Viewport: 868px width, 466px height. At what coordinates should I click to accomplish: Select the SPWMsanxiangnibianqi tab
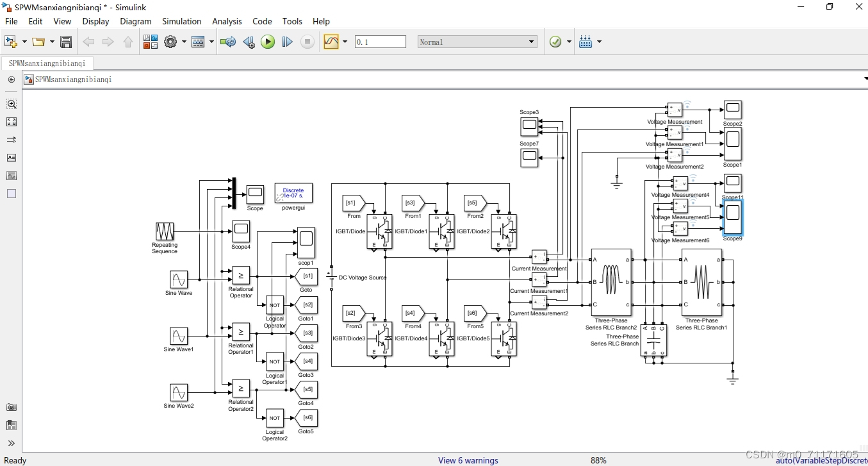(47, 63)
